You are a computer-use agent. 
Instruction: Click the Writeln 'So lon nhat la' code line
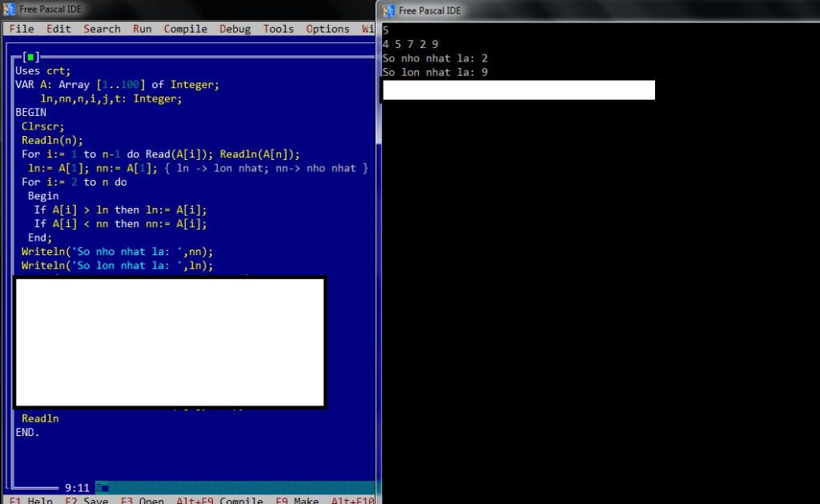117,266
